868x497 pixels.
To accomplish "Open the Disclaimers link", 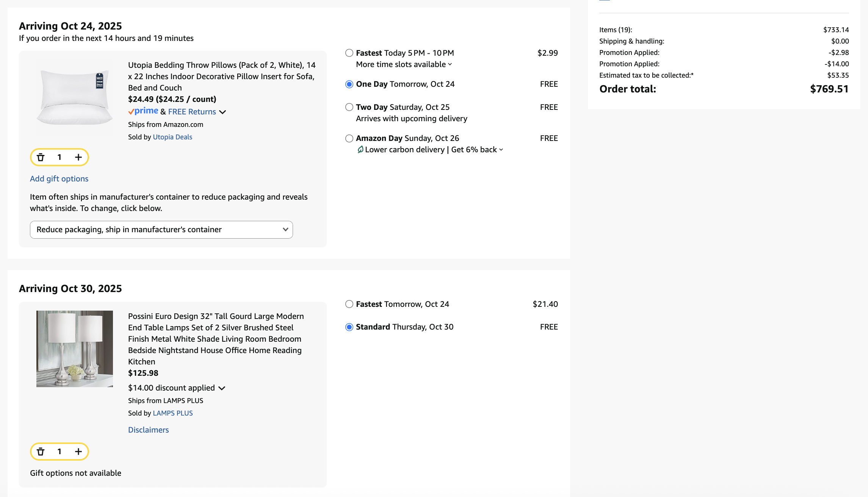I will [148, 430].
